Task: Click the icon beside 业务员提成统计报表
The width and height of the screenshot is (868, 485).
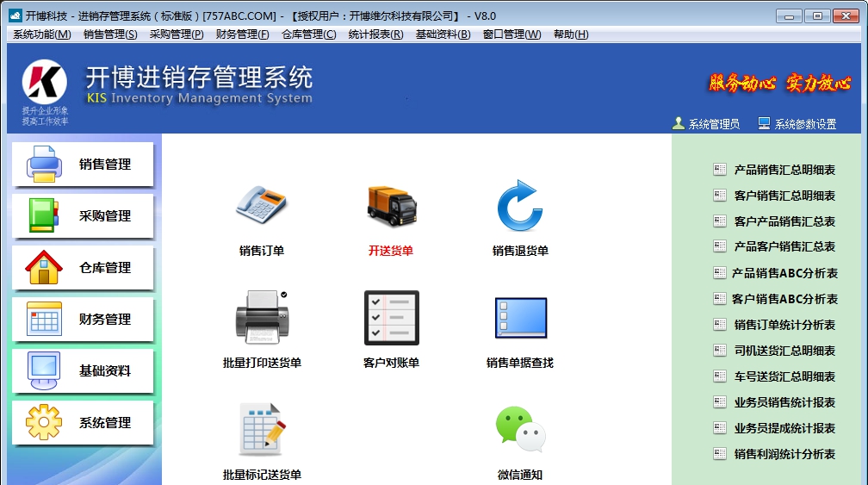Action: [720, 428]
